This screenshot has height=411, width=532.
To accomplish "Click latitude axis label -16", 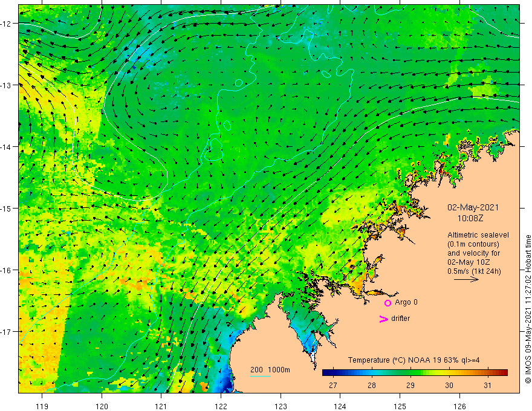I will [x=6, y=270].
